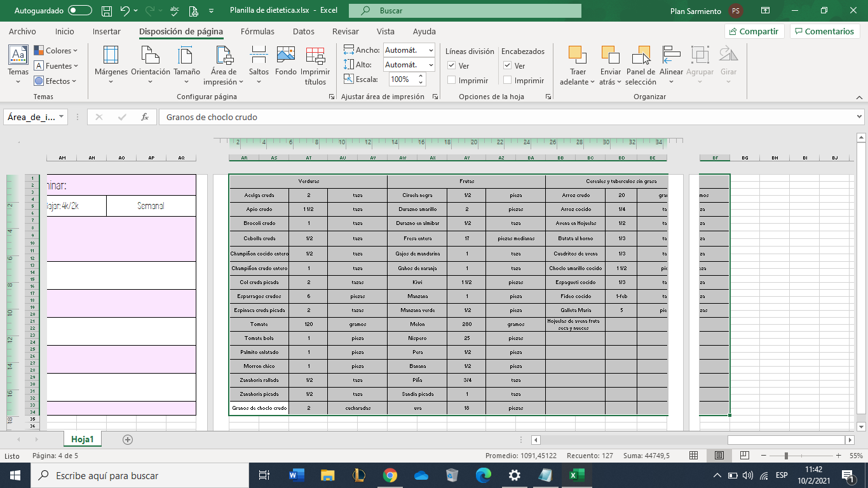Viewport: 868px width, 488px height.
Task: Uncheck Ver under Líneas división
Action: [451, 65]
